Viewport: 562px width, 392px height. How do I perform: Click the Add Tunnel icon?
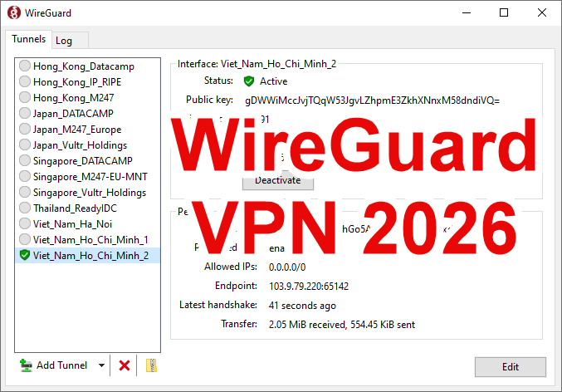(26, 365)
